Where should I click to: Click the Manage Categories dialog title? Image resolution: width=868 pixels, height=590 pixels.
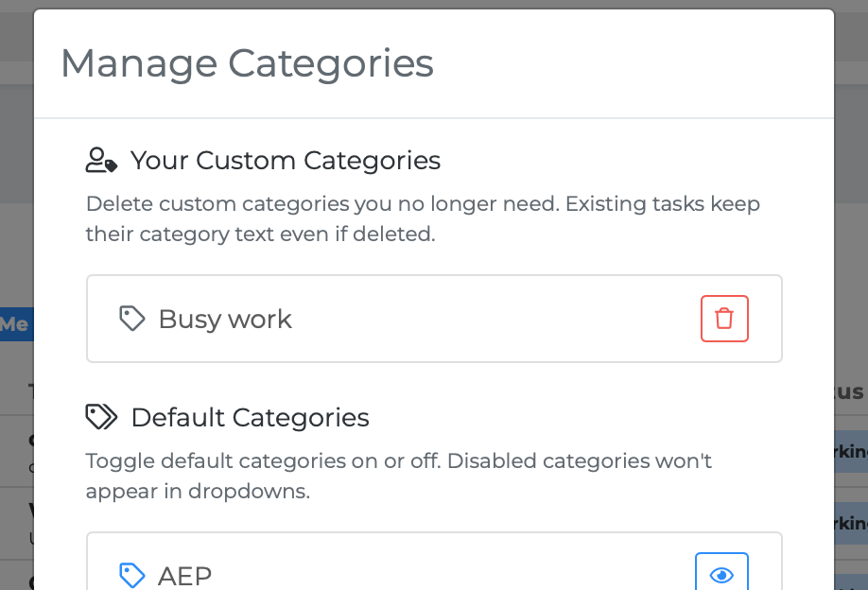[x=247, y=63]
